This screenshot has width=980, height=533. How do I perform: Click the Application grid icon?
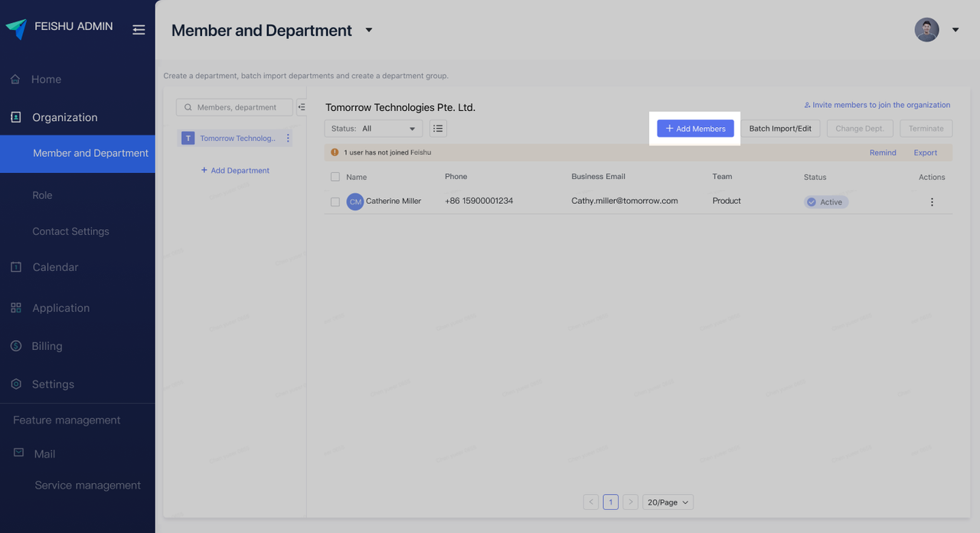[x=15, y=307]
